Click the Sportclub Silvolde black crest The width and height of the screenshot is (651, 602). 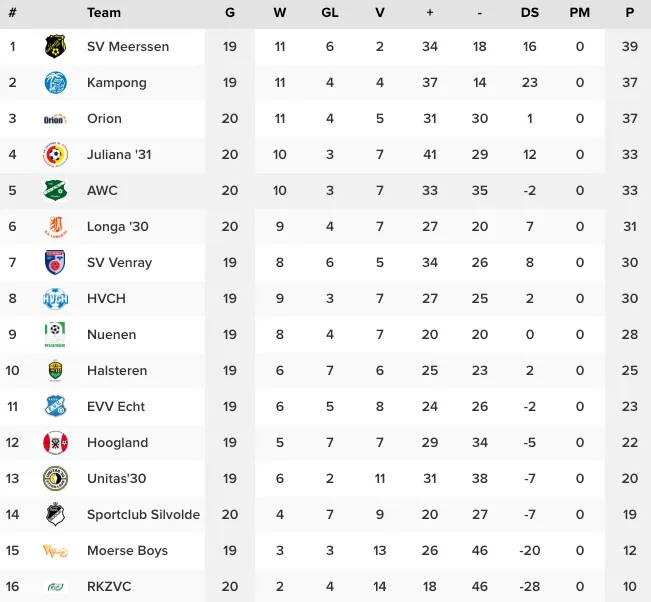point(55,514)
